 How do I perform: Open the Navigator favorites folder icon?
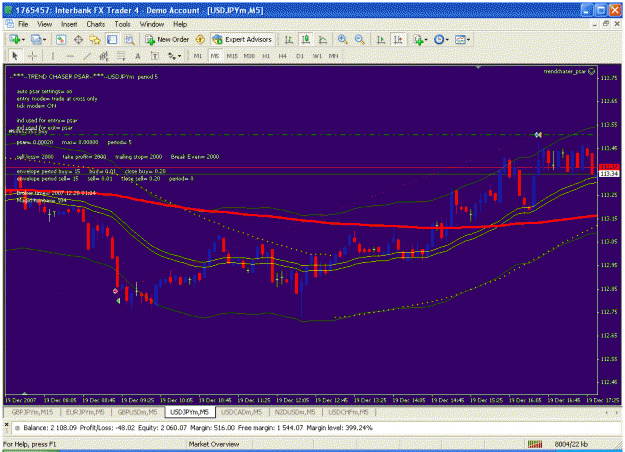point(95,39)
